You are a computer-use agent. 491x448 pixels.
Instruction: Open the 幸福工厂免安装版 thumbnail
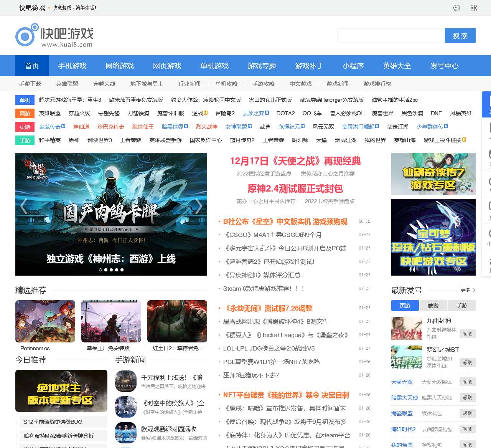click(111, 321)
